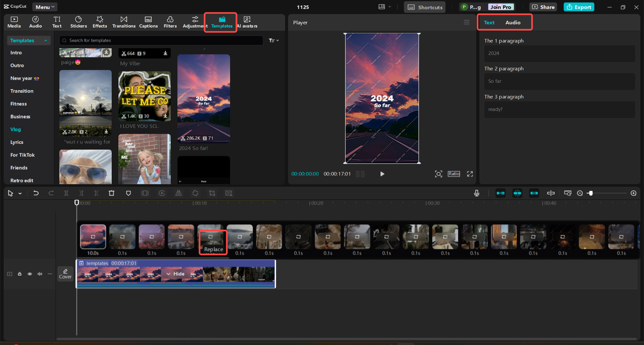Open the Transitions panel
The height and width of the screenshot is (345, 644).
pos(124,22)
